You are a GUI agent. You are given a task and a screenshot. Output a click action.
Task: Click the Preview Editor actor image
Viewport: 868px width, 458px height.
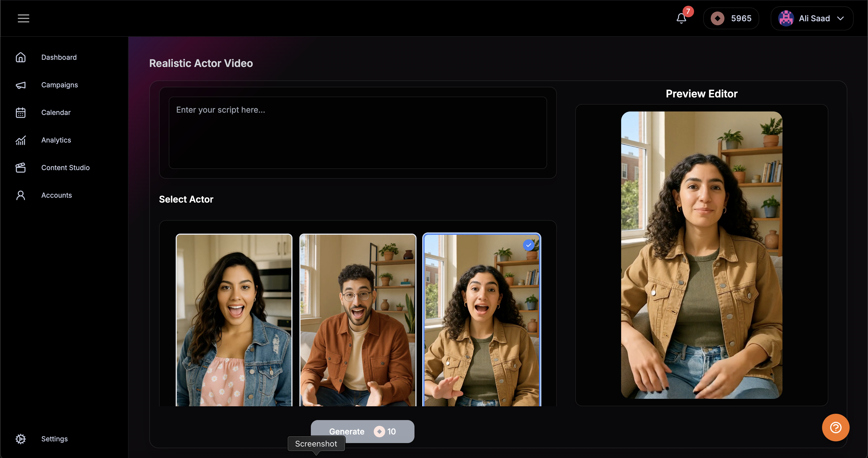(701, 255)
